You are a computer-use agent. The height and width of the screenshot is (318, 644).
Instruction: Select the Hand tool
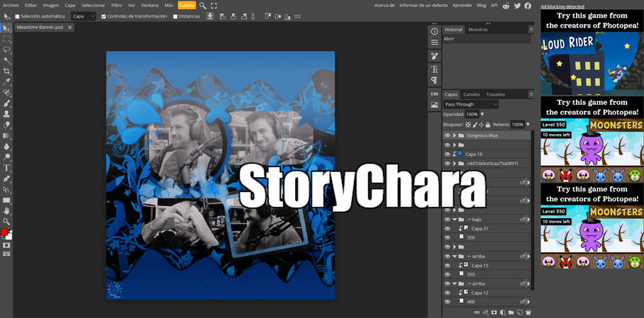(x=7, y=211)
